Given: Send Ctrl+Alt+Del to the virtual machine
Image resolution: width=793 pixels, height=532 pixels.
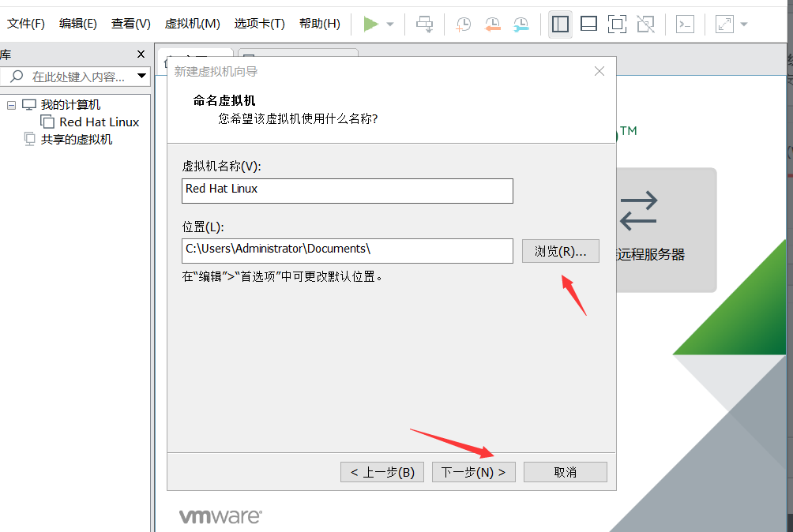Looking at the screenshot, I should (424, 24).
